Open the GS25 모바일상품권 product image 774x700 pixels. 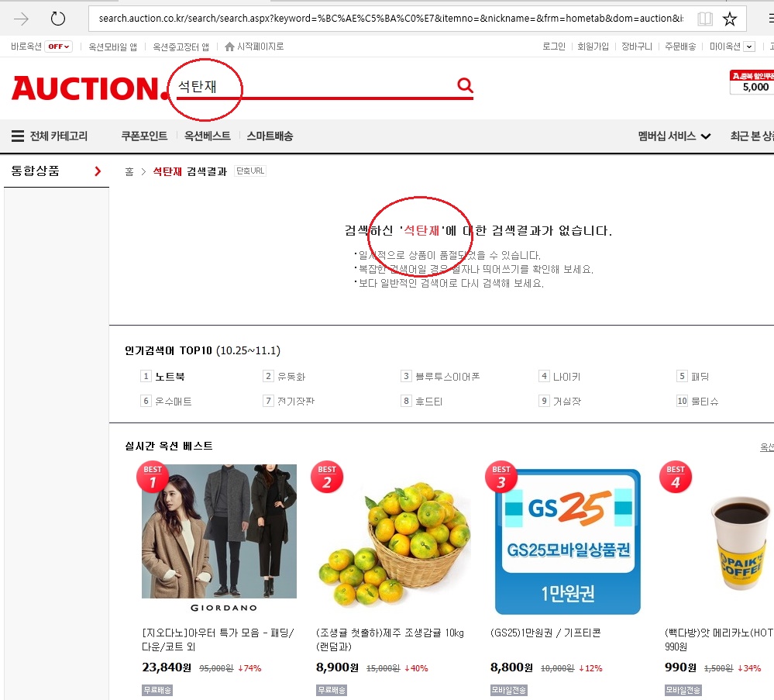(568, 541)
